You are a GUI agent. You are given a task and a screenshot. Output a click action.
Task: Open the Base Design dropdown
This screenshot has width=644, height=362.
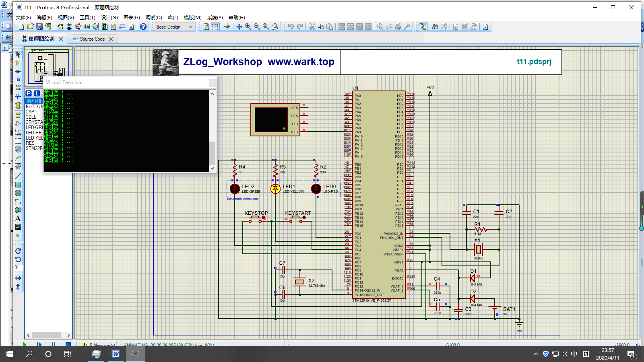[x=174, y=27]
